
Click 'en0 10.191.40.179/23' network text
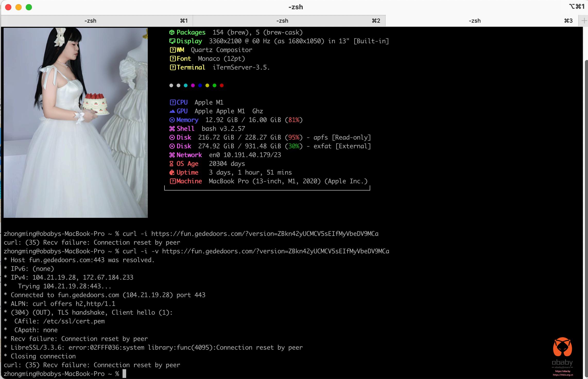point(245,155)
